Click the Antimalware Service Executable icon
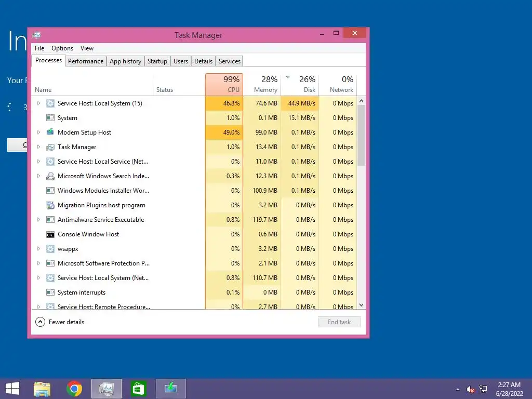Screen dimensions: 532x399 50,220
